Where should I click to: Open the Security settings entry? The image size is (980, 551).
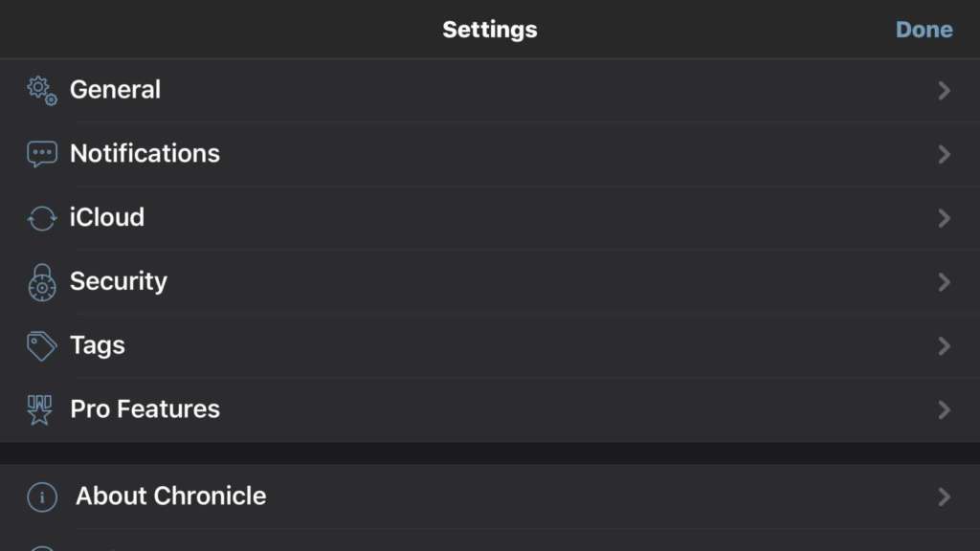coord(490,282)
